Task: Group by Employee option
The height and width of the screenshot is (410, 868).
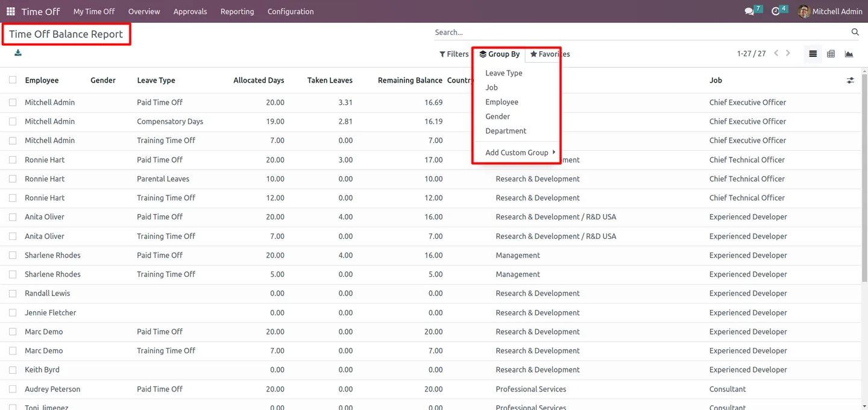Action: [502, 102]
